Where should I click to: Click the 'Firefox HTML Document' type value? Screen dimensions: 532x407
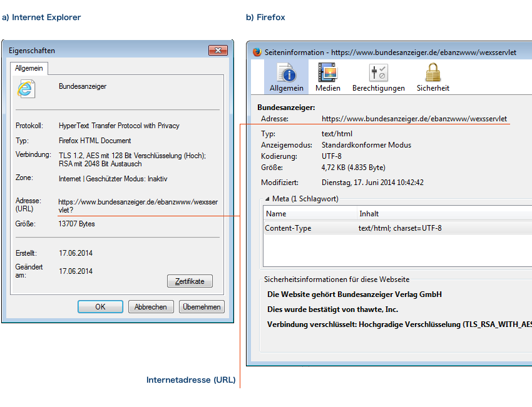[95, 141]
